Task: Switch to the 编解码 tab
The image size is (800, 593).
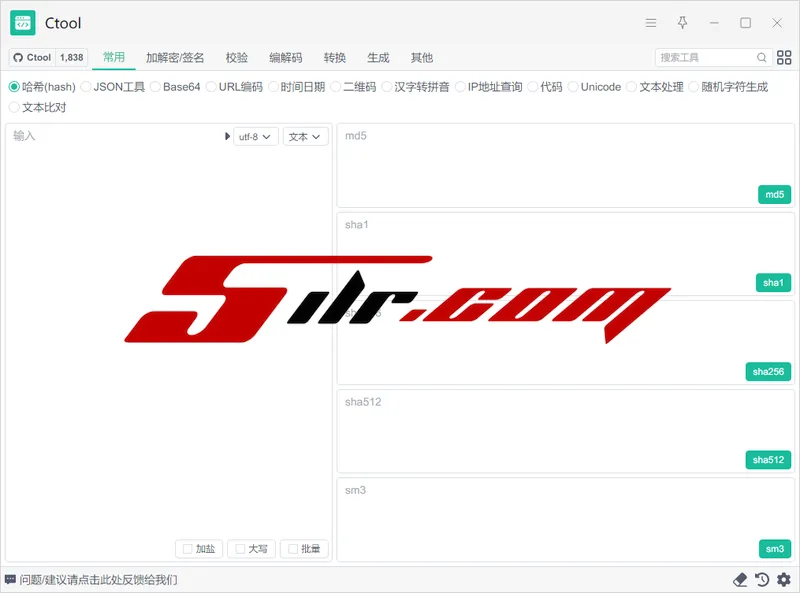Action: click(286, 58)
